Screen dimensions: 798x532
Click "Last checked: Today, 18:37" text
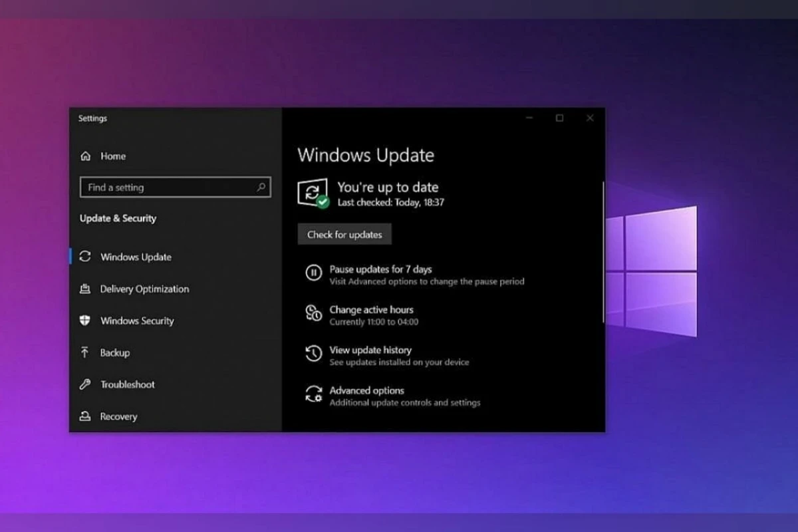tap(390, 202)
